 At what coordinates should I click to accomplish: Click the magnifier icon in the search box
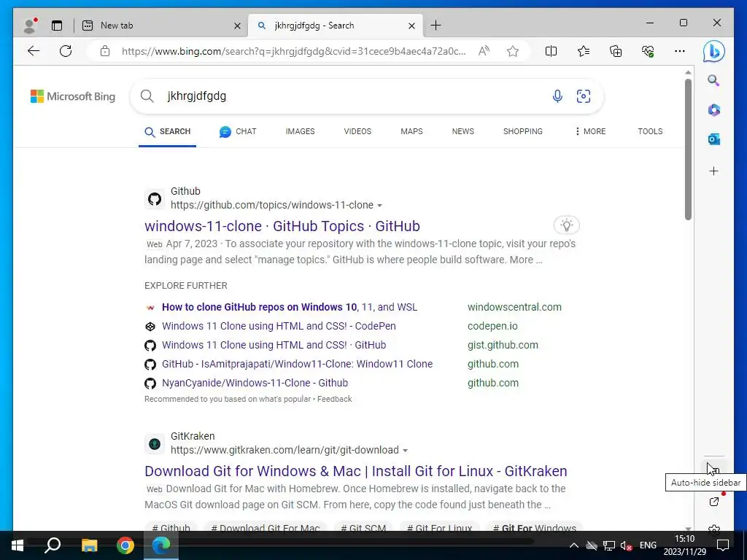pos(147,96)
